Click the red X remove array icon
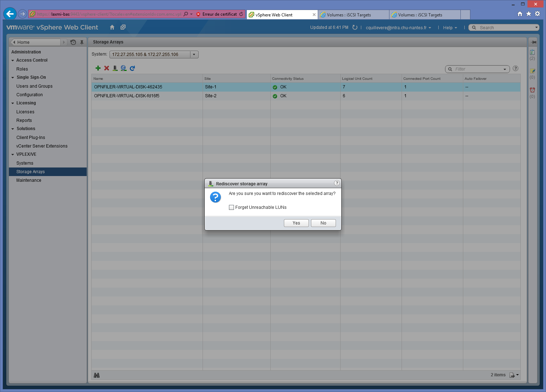Screen dimensions: 546x392 point(107,68)
